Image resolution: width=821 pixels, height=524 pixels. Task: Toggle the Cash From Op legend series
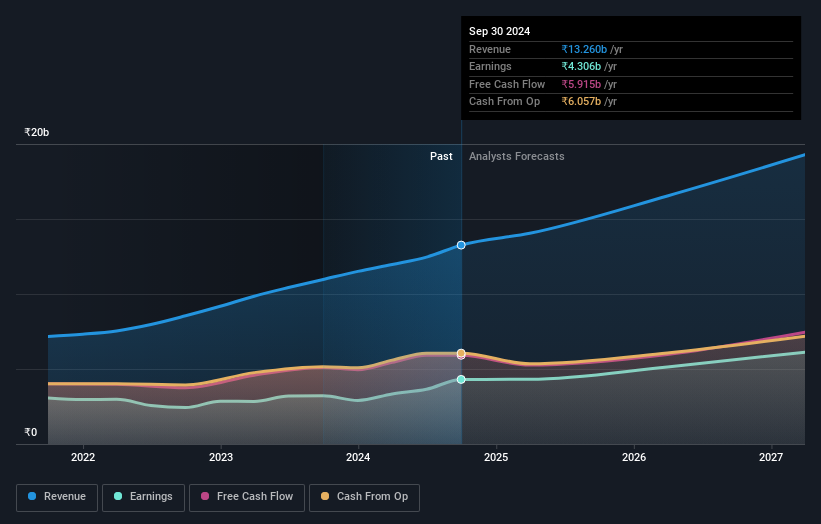pyautogui.click(x=364, y=497)
